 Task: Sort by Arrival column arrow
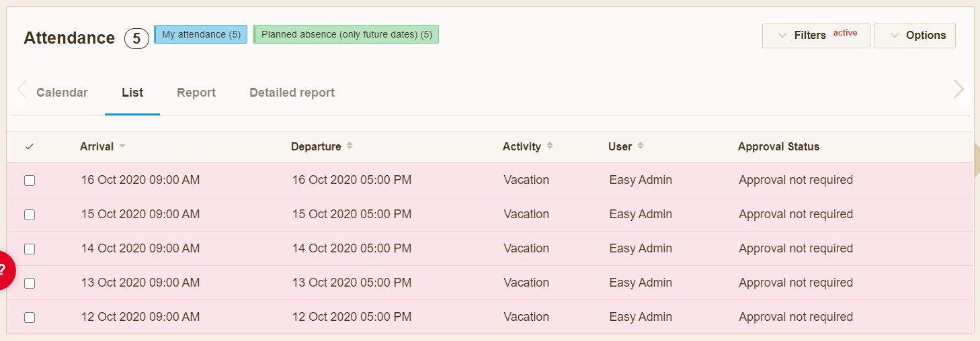coord(122,146)
